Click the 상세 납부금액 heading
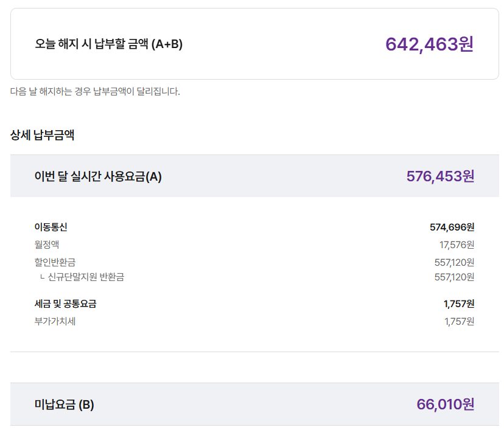 tap(42, 135)
